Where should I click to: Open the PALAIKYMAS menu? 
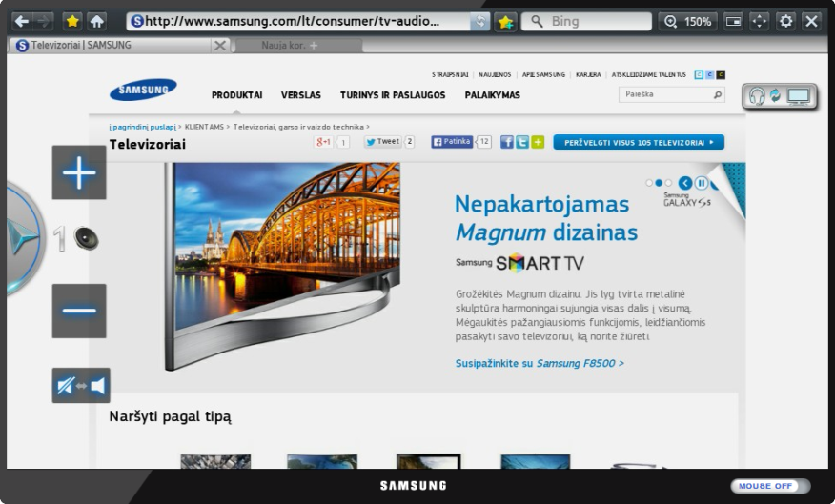pos(493,95)
